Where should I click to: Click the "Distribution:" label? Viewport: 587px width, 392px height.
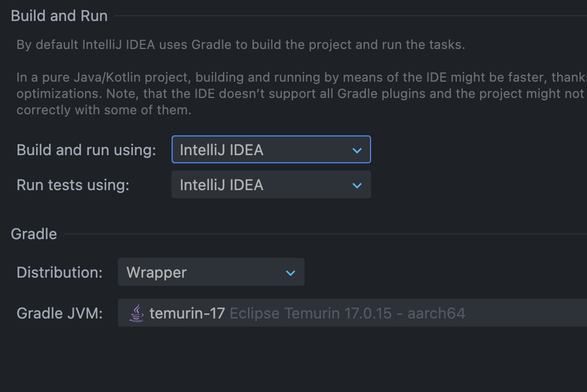pos(60,272)
